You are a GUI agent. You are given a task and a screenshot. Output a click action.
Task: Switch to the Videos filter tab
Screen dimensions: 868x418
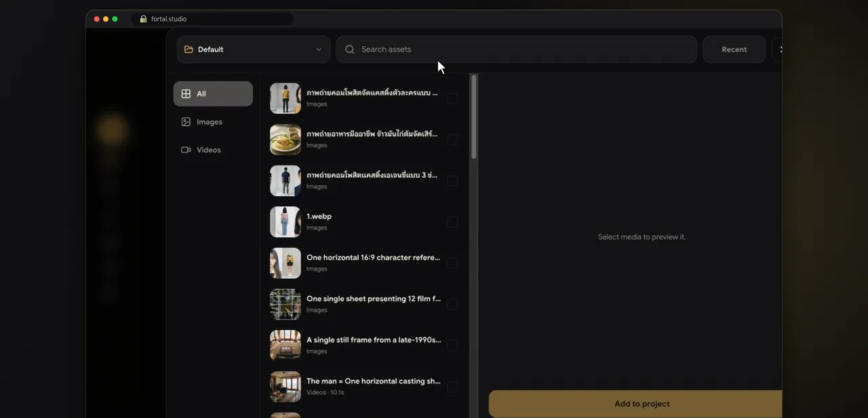click(213, 150)
